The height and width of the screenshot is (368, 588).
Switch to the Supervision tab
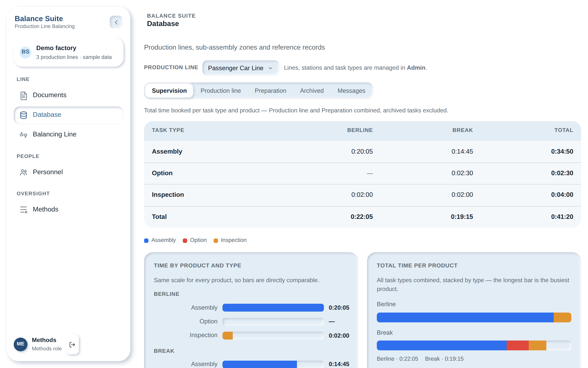pos(169,91)
